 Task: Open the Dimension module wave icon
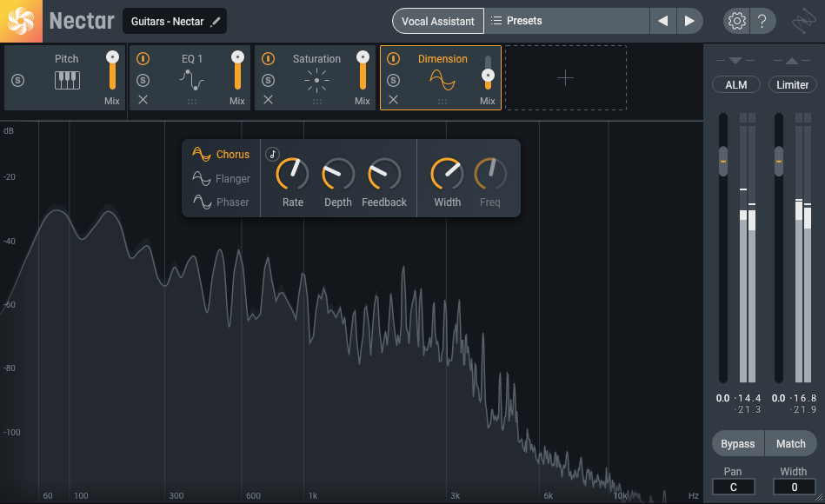point(442,80)
